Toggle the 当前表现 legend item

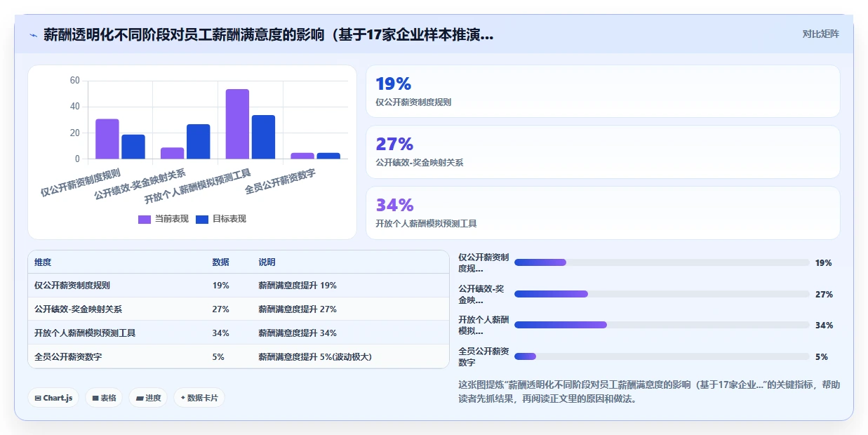click(x=163, y=219)
